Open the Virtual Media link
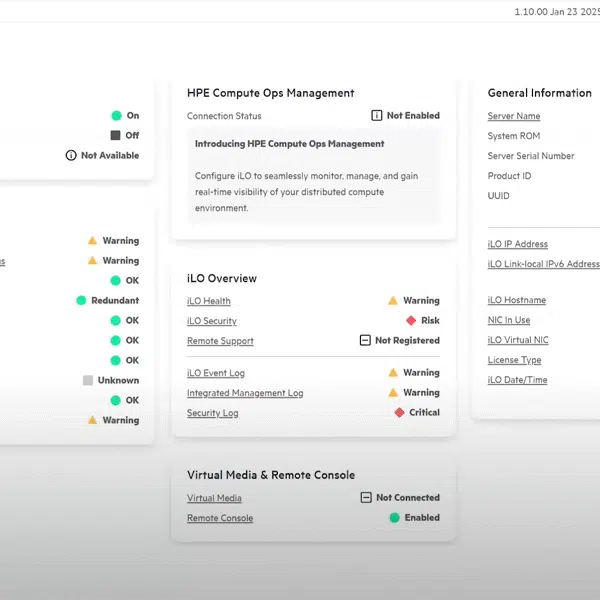Image resolution: width=600 pixels, height=600 pixels. 214,498
